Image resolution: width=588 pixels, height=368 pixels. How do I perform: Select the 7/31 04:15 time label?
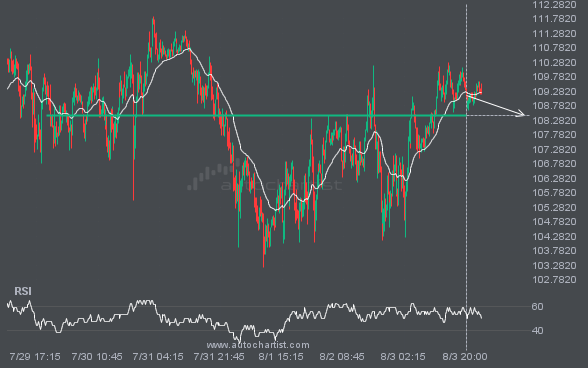[158, 356]
